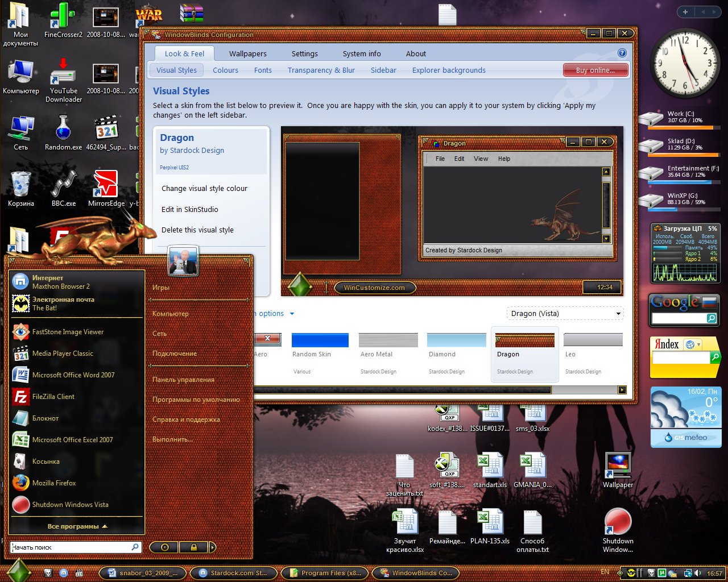Select the Aero Metal skin thumbnail
Viewport: 728px width, 582px height.
click(x=388, y=354)
